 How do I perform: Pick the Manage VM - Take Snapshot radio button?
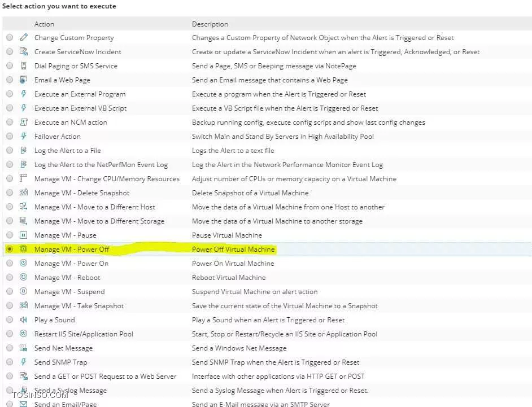pyautogui.click(x=10, y=305)
